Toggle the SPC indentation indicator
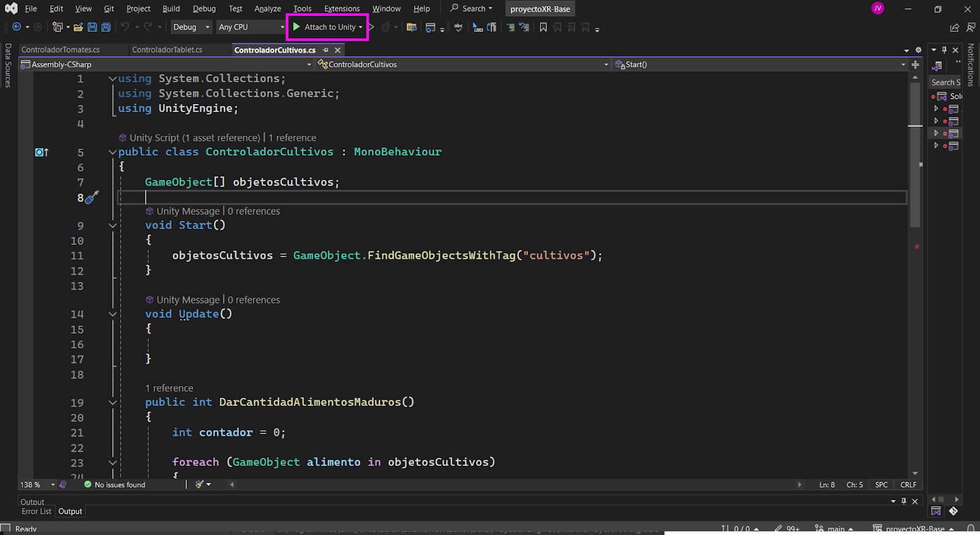This screenshot has height=535, width=980. coord(881,485)
